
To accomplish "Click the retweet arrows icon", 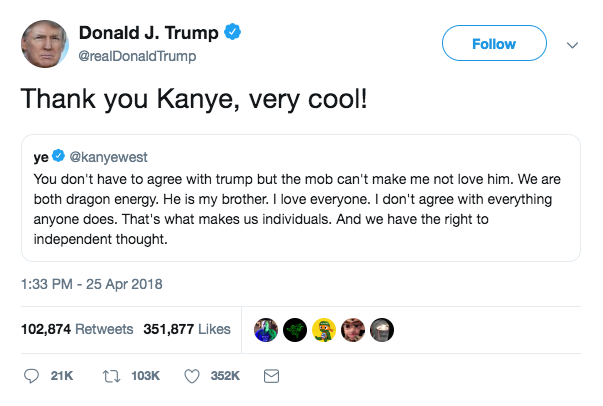I will click(x=112, y=377).
